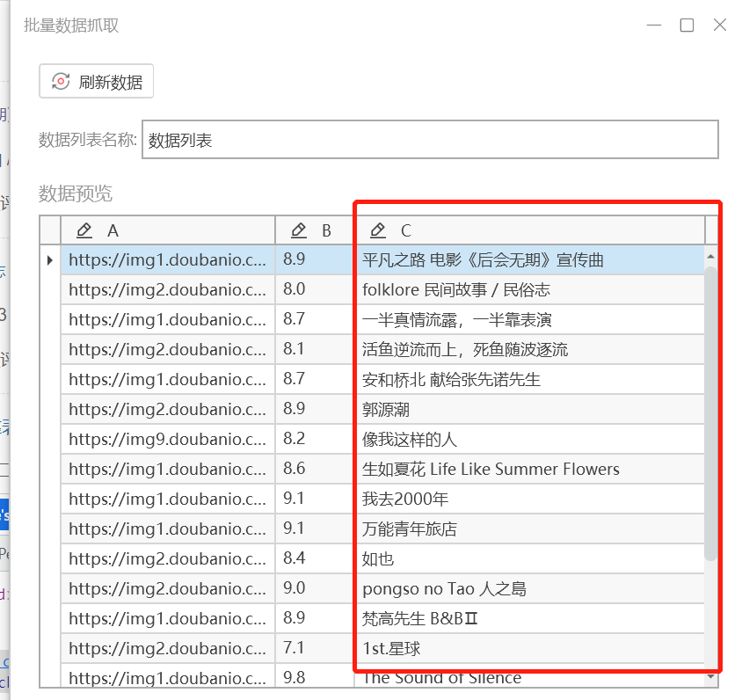Viewport: 742px width, 700px height.
Task: Select URL cell in folklore row
Action: tap(168, 289)
